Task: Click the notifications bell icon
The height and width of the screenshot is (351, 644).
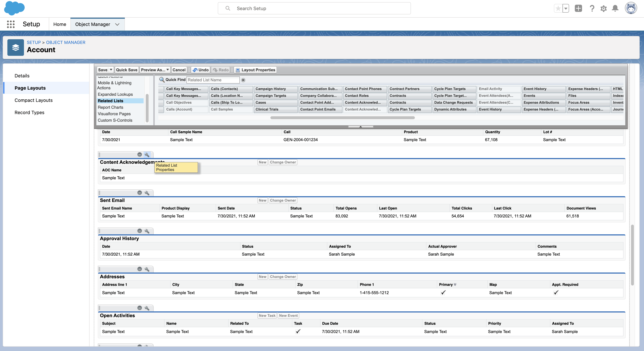Action: coord(615,8)
